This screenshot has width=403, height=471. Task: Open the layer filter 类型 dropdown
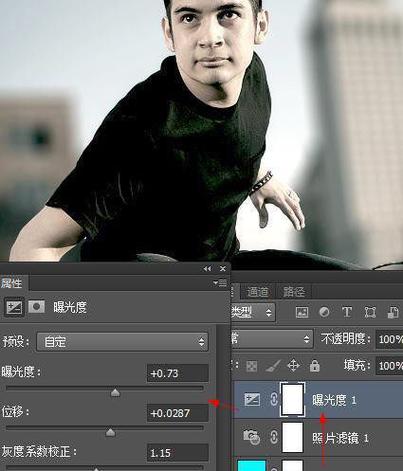[x=253, y=312]
